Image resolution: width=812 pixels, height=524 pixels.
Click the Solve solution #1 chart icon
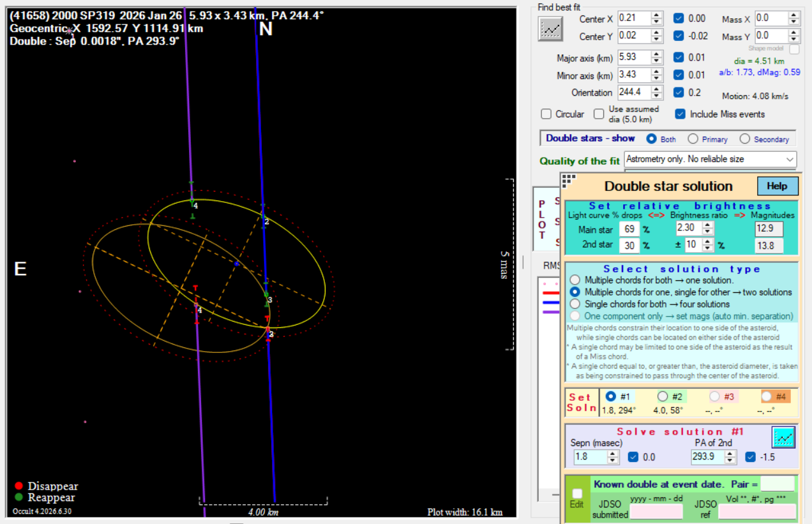pos(783,437)
